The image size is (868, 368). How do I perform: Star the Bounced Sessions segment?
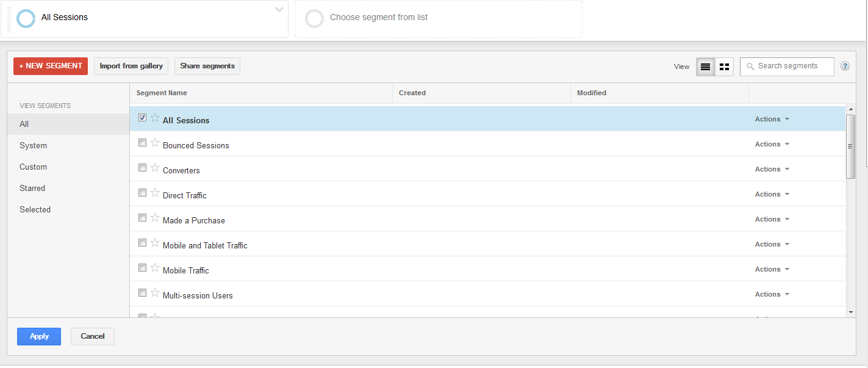point(155,143)
